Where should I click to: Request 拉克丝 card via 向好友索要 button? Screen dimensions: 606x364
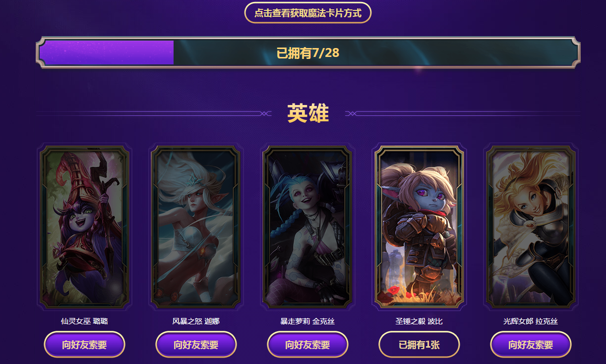(x=531, y=345)
